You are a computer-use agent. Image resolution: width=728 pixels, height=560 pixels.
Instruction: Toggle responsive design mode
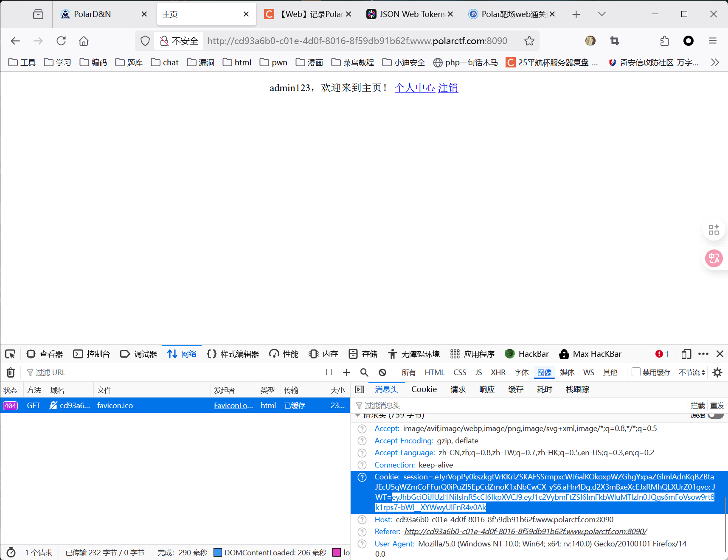click(x=686, y=354)
